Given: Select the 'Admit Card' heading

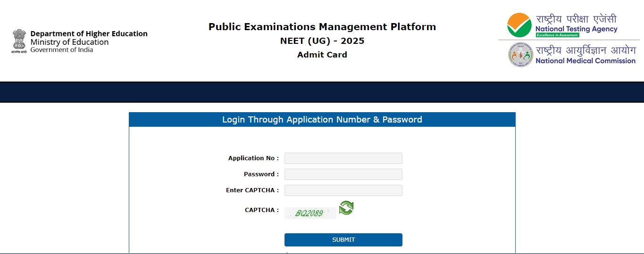Looking at the screenshot, I should pyautogui.click(x=322, y=55).
